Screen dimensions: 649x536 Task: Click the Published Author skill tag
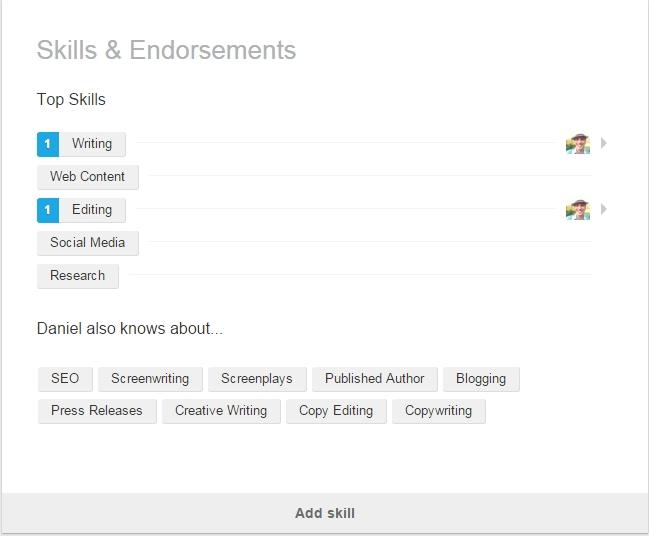(375, 379)
